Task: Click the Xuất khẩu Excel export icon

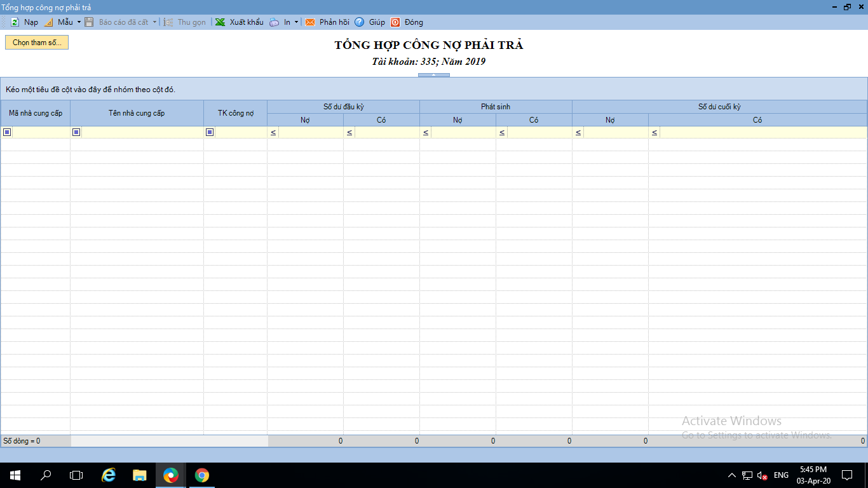Action: click(x=220, y=22)
